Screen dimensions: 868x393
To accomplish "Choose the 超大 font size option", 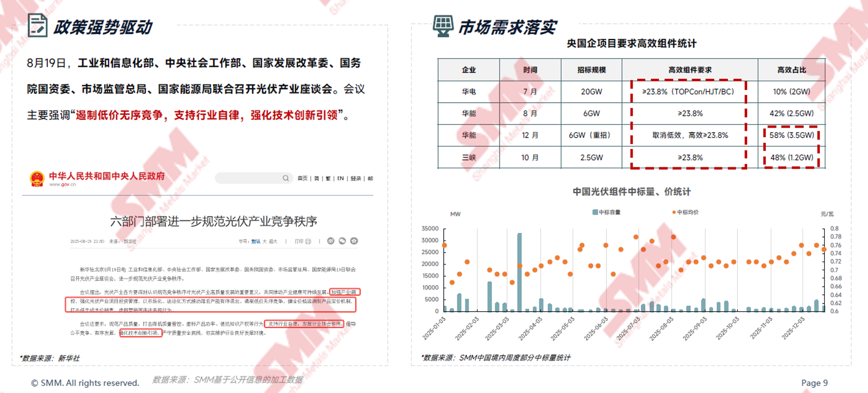I will (273, 241).
